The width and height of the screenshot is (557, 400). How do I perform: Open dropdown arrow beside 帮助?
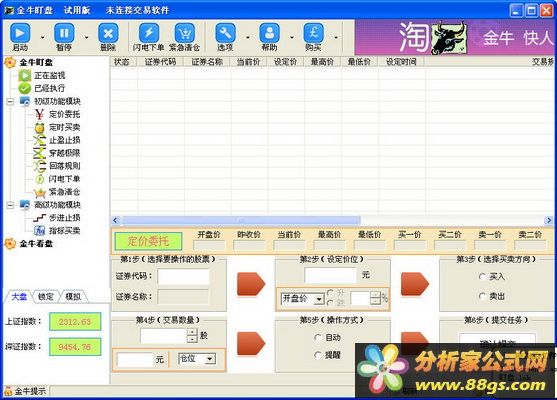point(292,37)
